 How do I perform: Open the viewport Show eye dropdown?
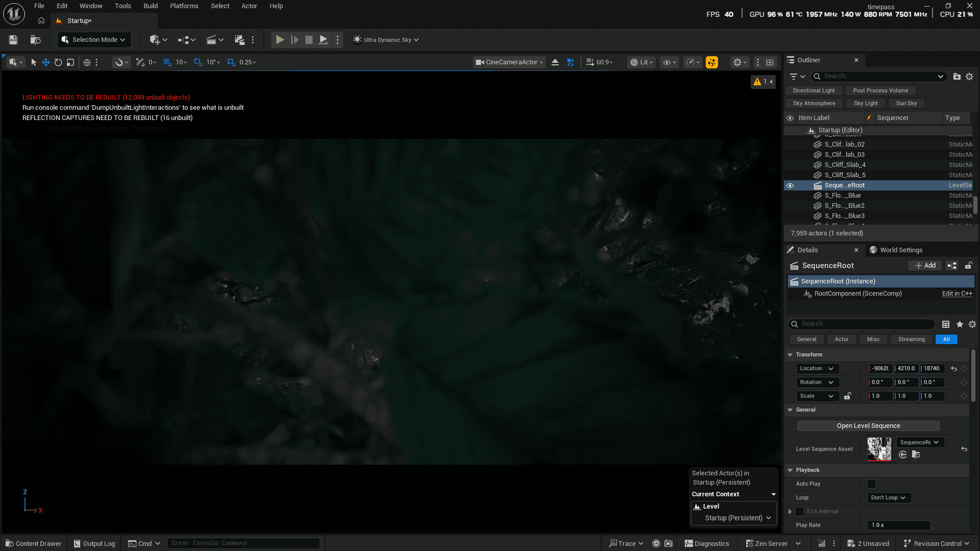[x=670, y=62]
